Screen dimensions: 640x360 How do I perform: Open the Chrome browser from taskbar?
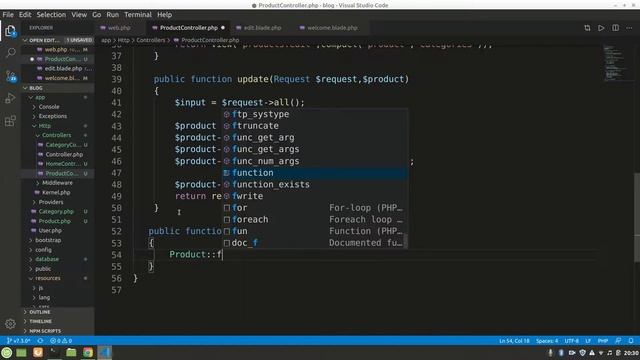pyautogui.click(x=88, y=352)
